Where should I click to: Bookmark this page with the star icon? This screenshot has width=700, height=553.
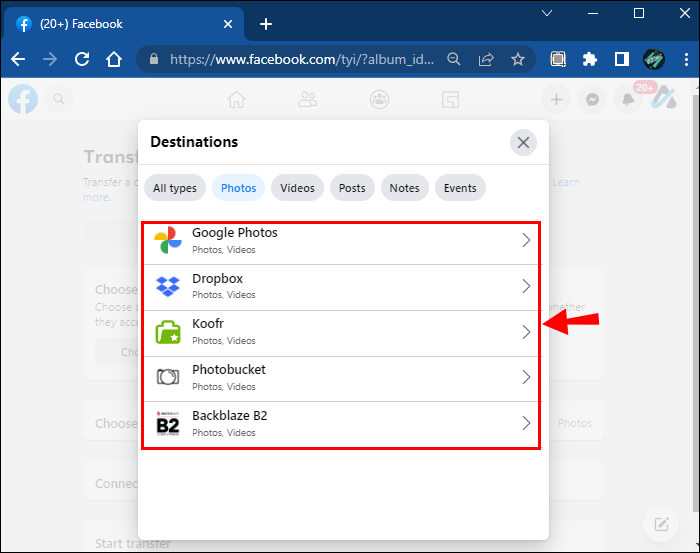click(518, 59)
